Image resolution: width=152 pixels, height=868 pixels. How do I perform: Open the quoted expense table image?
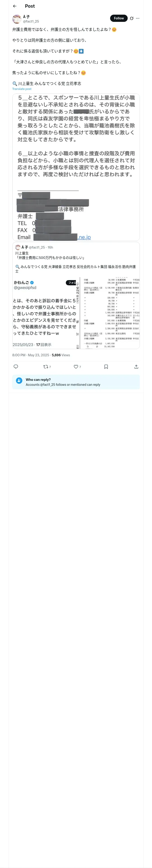[110, 313]
